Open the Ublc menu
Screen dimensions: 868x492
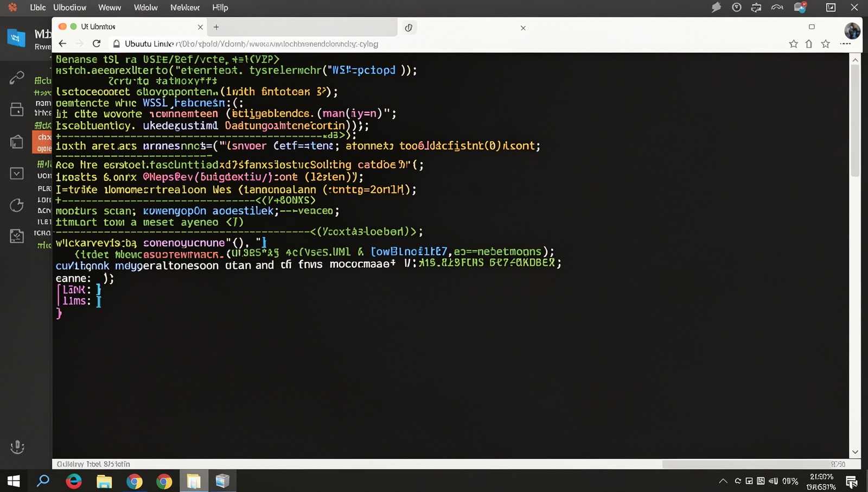click(x=38, y=8)
